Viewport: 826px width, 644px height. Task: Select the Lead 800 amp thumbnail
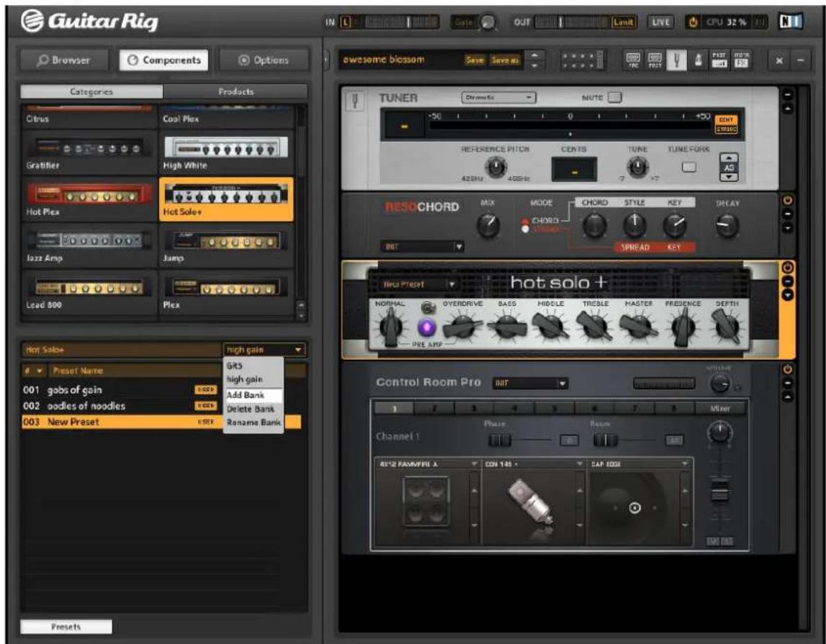click(88, 292)
